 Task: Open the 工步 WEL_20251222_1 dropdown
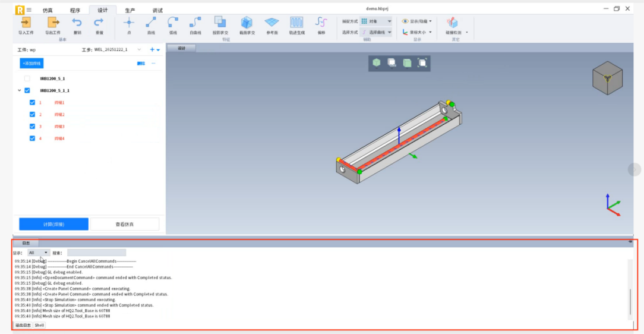pyautogui.click(x=139, y=50)
